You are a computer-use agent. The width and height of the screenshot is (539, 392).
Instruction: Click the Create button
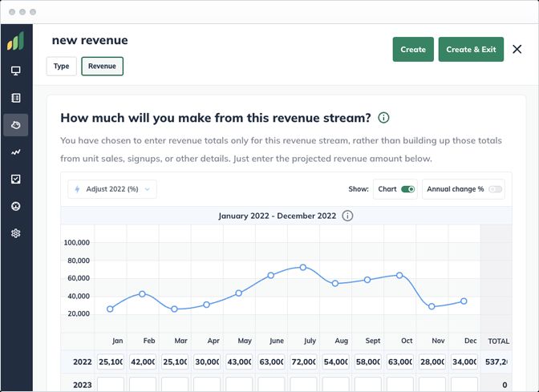(x=413, y=50)
